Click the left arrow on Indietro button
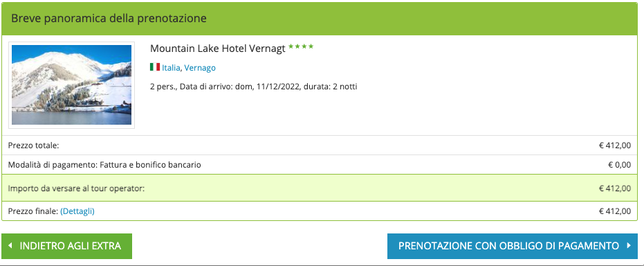Screen dimensions: 644x266 (10, 246)
